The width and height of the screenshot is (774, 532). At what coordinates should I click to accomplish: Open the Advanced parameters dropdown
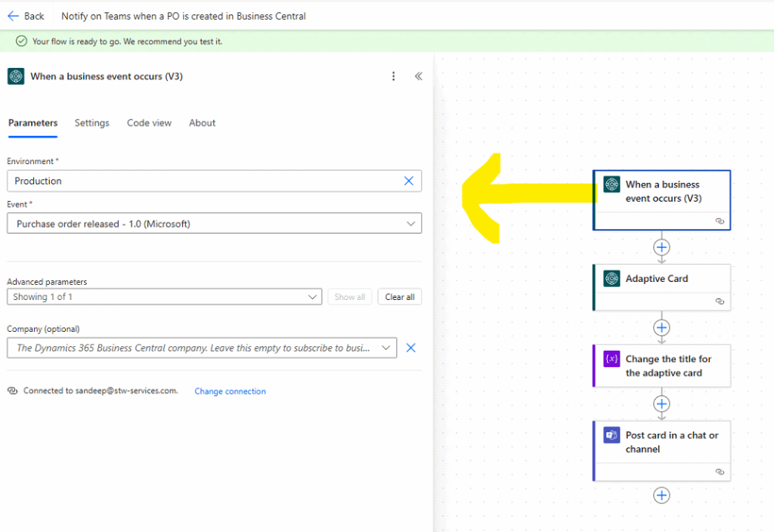tap(314, 297)
